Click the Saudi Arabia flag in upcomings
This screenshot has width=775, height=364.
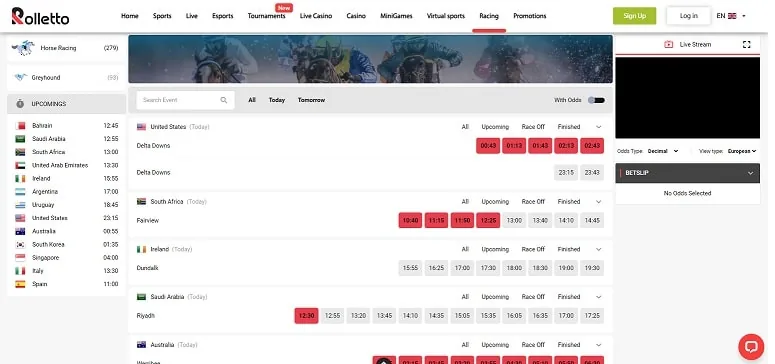pos(20,139)
